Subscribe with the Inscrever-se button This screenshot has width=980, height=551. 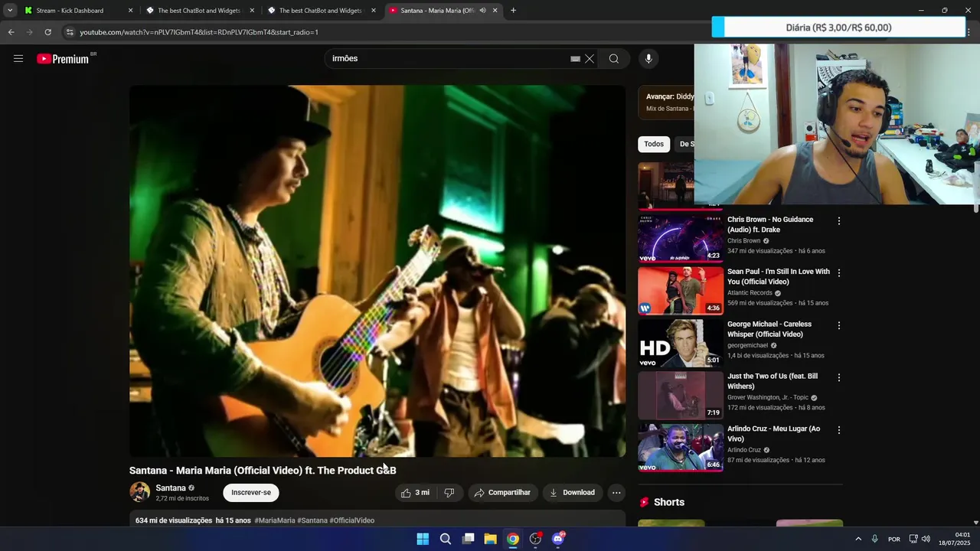coord(251,493)
